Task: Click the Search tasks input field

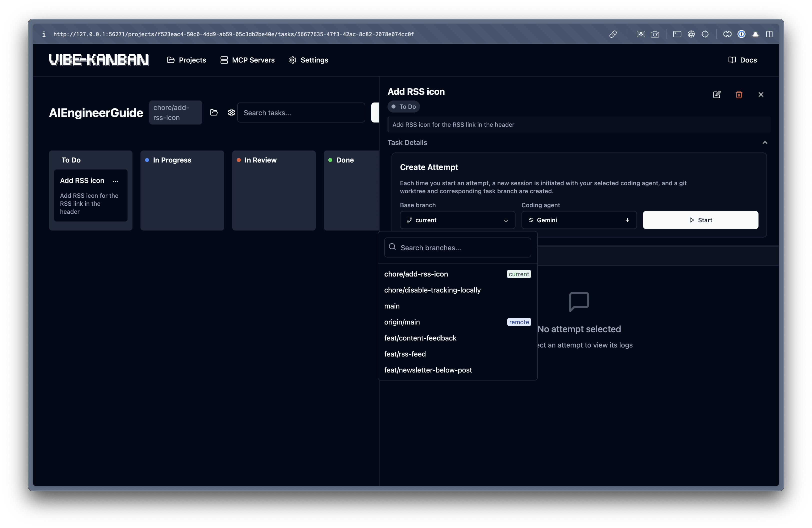Action: tap(301, 112)
